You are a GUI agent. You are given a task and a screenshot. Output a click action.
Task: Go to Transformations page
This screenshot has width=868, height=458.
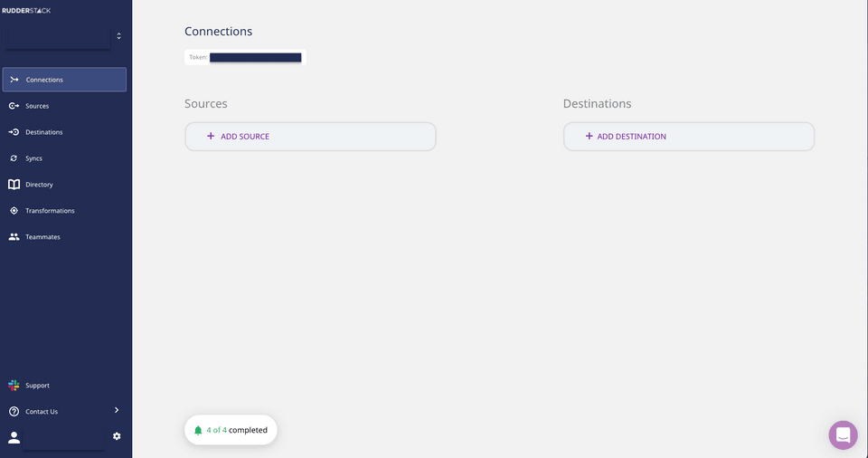tap(50, 211)
